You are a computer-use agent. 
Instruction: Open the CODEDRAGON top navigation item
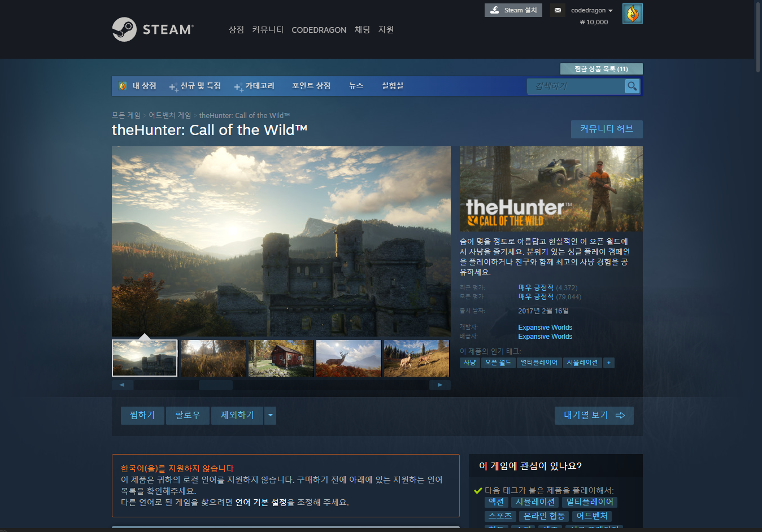tap(319, 30)
